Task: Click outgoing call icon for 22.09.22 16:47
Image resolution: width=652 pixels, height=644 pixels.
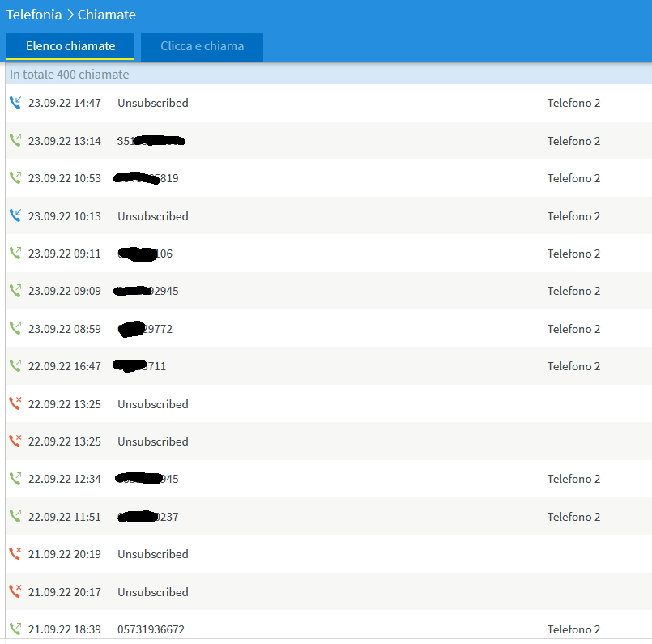Action: click(x=15, y=366)
